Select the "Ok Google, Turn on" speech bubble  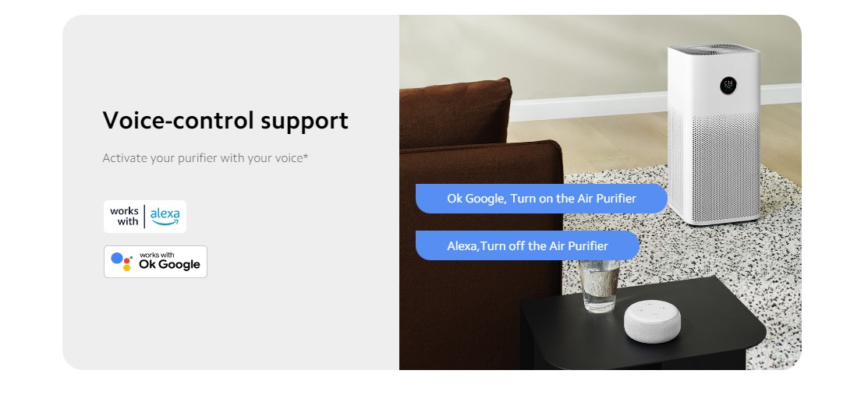coord(540,199)
